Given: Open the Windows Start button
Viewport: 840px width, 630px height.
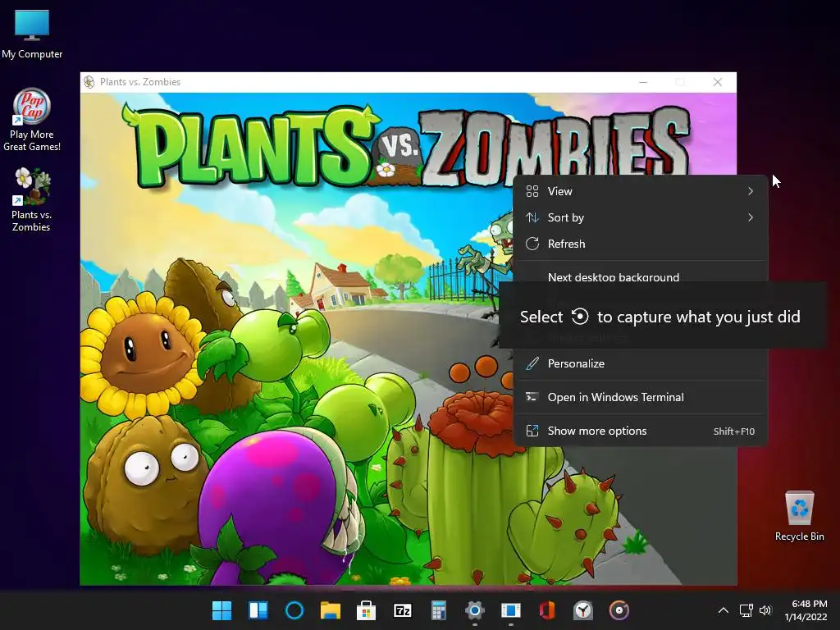Looking at the screenshot, I should coord(221,610).
